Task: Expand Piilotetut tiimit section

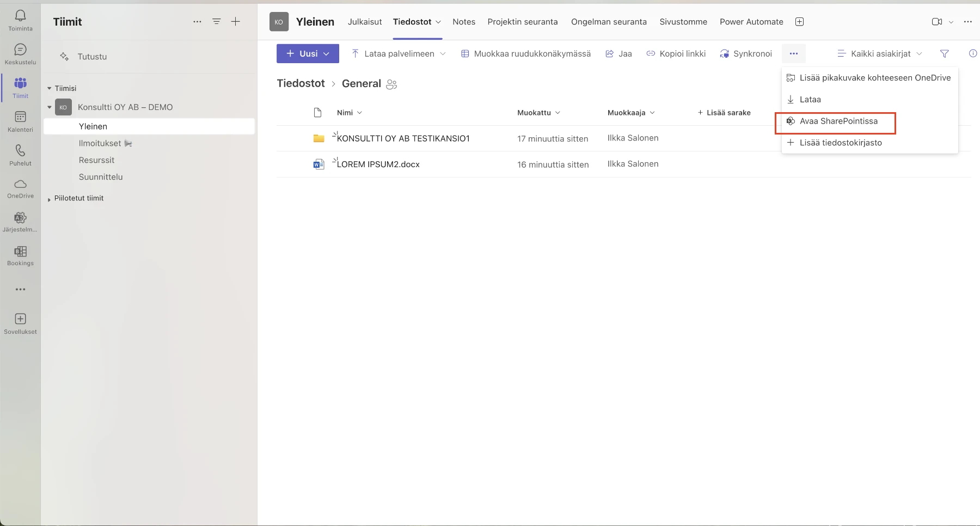Action: click(x=49, y=199)
